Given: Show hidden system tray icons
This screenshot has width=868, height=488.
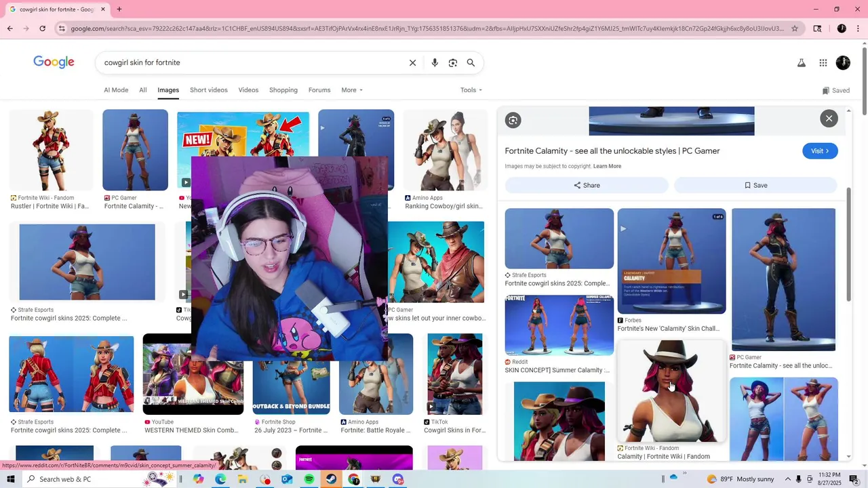Looking at the screenshot, I should (787, 479).
